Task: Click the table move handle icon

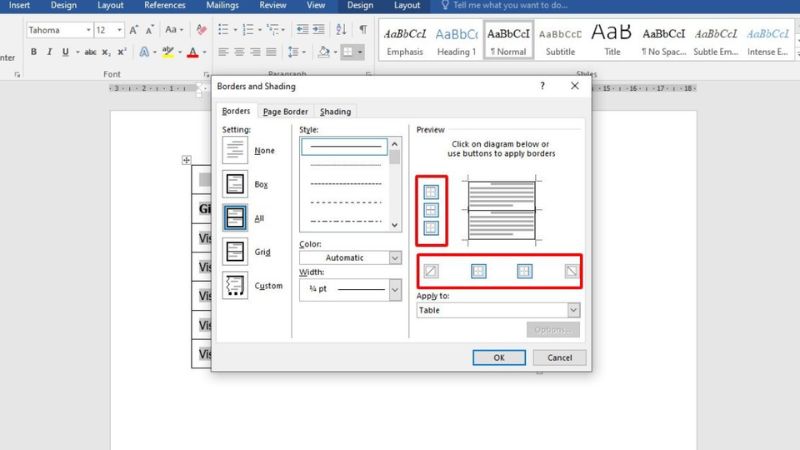Action: [x=186, y=160]
